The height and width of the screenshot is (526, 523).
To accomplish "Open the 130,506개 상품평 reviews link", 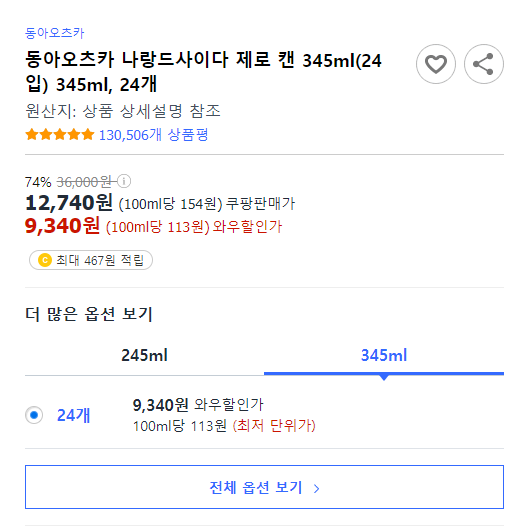I will (x=153, y=135).
